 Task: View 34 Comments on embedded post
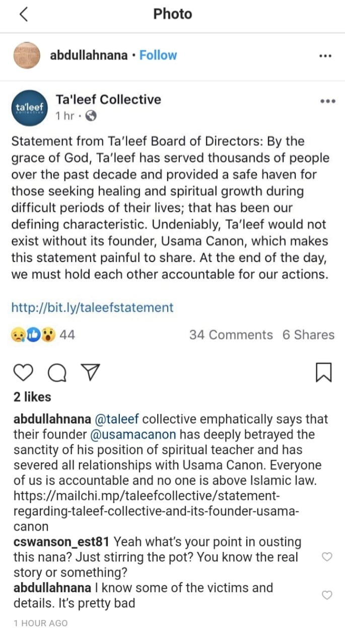[231, 335]
